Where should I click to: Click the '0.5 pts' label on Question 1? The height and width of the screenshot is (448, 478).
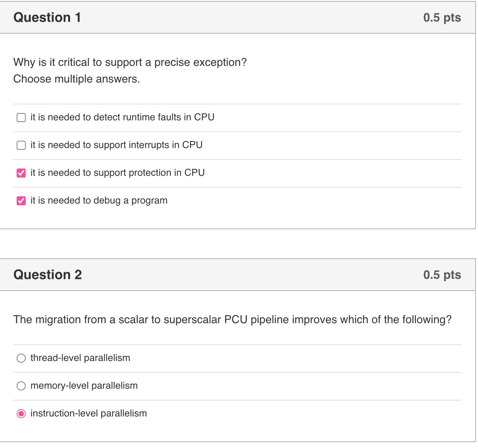click(442, 17)
